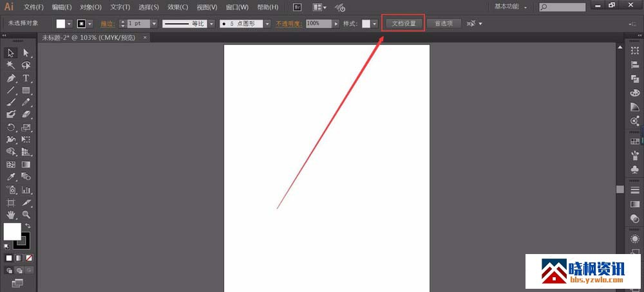Click the large white fill color swatch
Image resolution: width=644 pixels, height=292 pixels.
tap(12, 231)
